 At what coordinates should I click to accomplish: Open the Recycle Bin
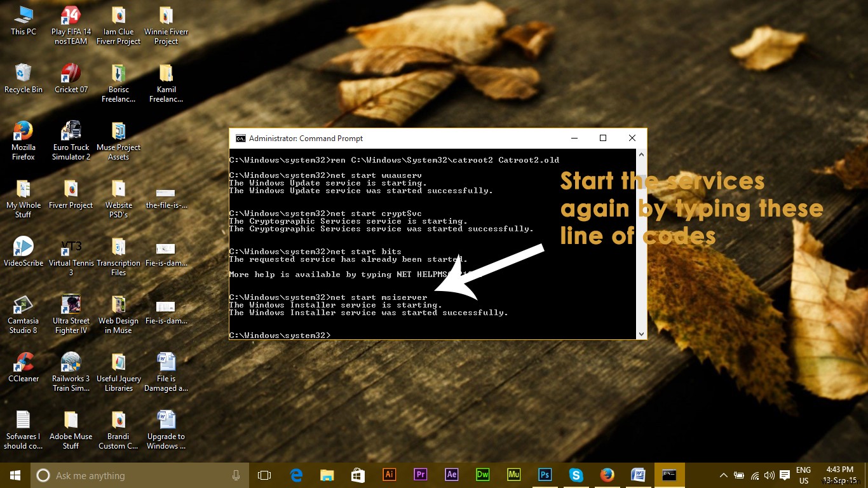(x=24, y=79)
